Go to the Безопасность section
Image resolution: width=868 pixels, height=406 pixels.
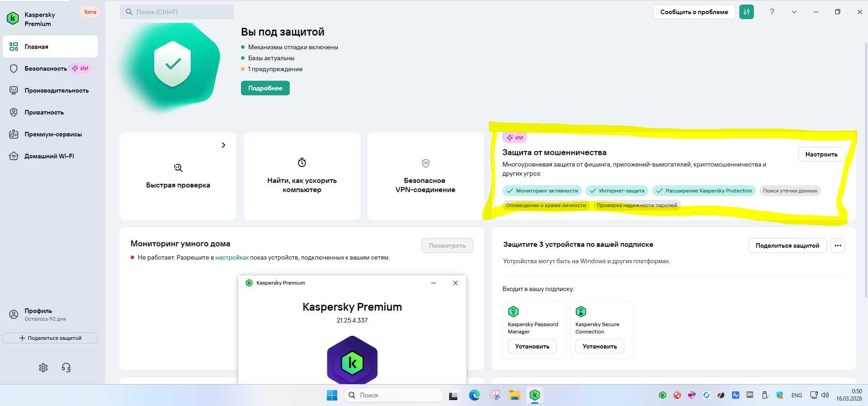click(50, 68)
